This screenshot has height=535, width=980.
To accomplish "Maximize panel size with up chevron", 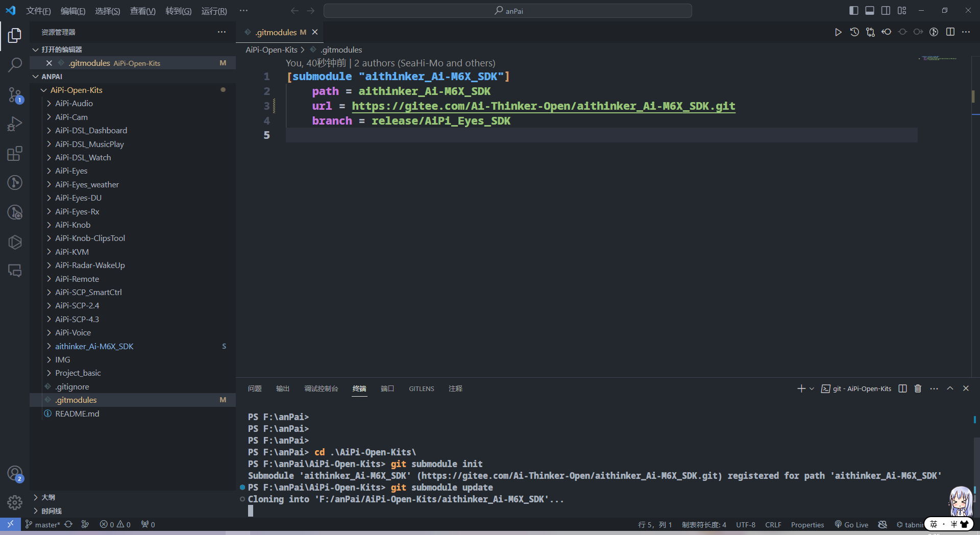I will click(950, 388).
